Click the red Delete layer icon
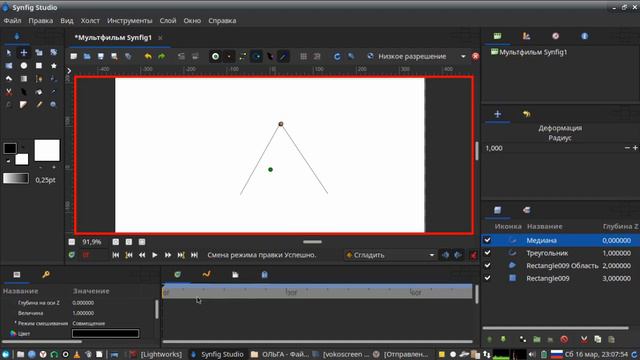 [x=564, y=339]
